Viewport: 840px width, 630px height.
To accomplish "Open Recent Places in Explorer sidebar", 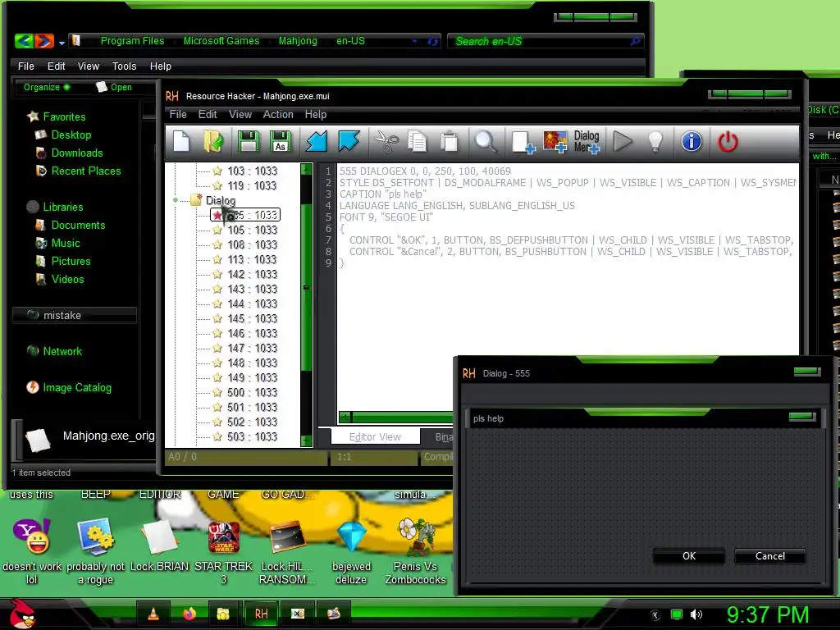I will point(85,171).
